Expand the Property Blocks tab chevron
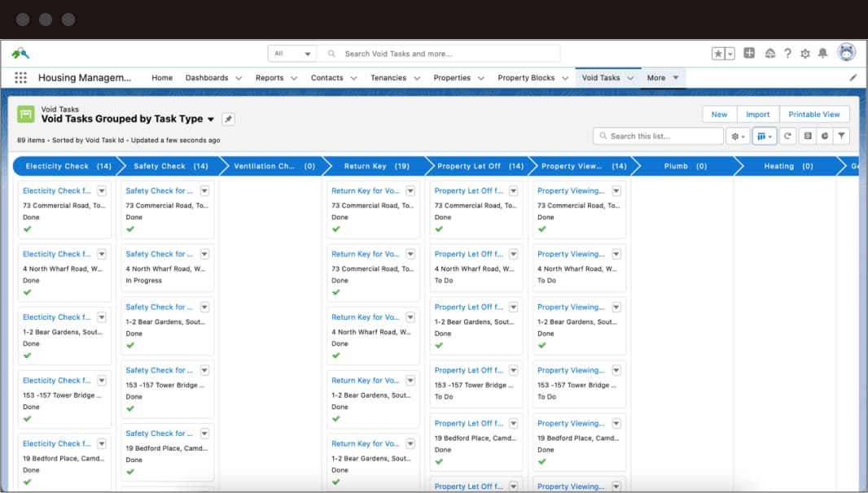Viewport: 868px width, 493px height. click(x=565, y=78)
